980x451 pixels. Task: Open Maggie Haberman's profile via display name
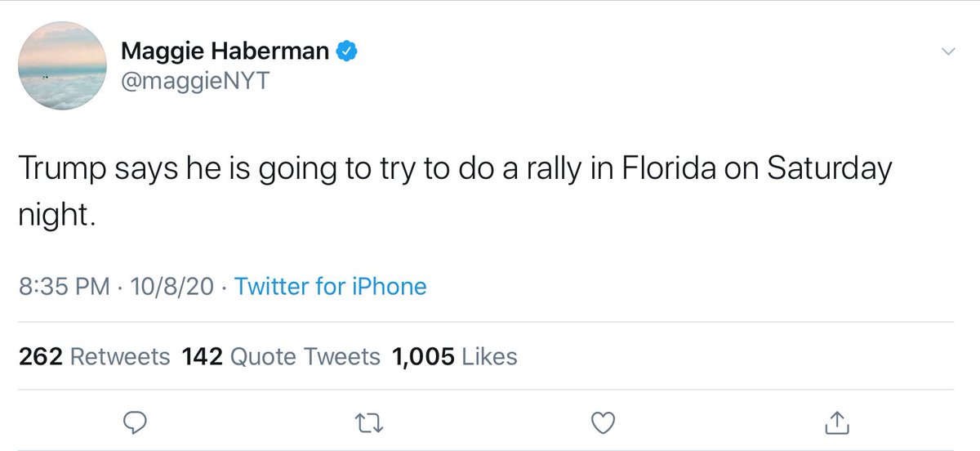(225, 51)
